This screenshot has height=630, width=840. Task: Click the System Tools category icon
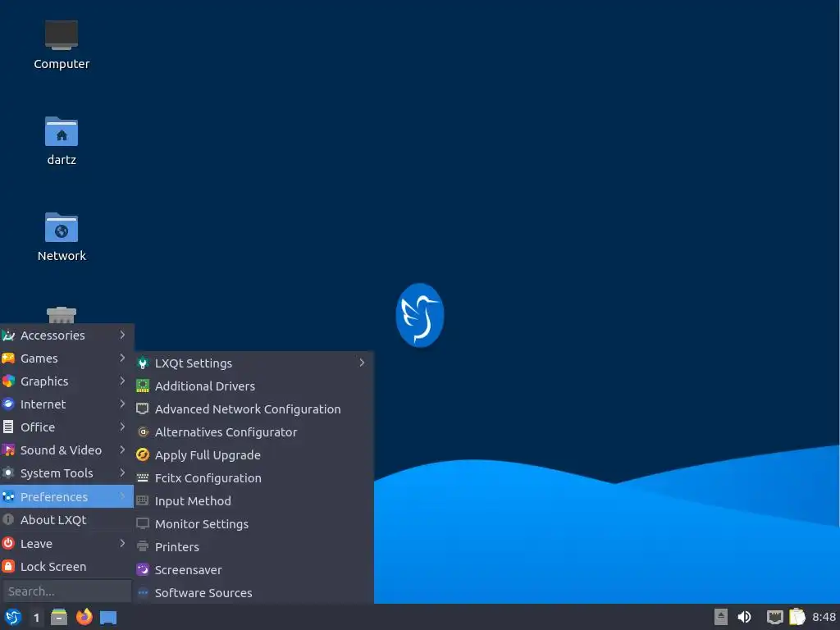[8, 473]
